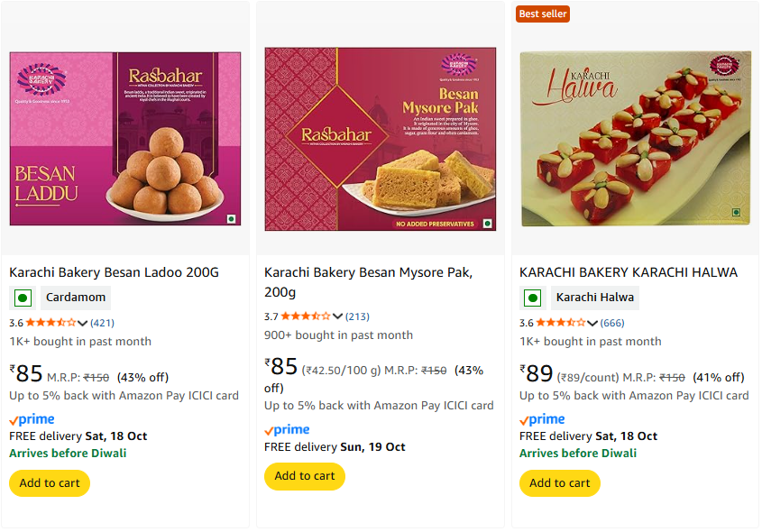This screenshot has height=532, width=762.
Task: Open Besan Laddu product image
Action: click(125, 138)
